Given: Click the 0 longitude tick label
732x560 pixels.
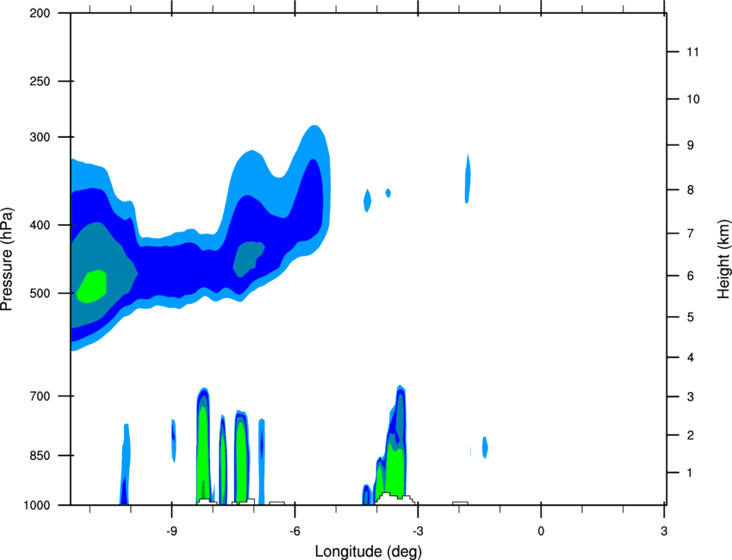Looking at the screenshot, I should [541, 531].
